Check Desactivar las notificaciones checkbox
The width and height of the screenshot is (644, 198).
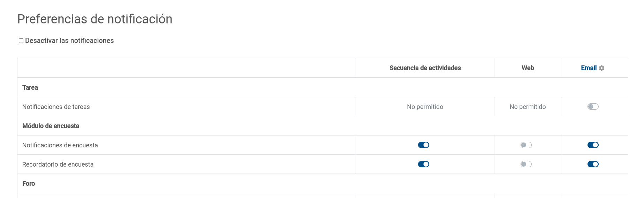coord(21,41)
